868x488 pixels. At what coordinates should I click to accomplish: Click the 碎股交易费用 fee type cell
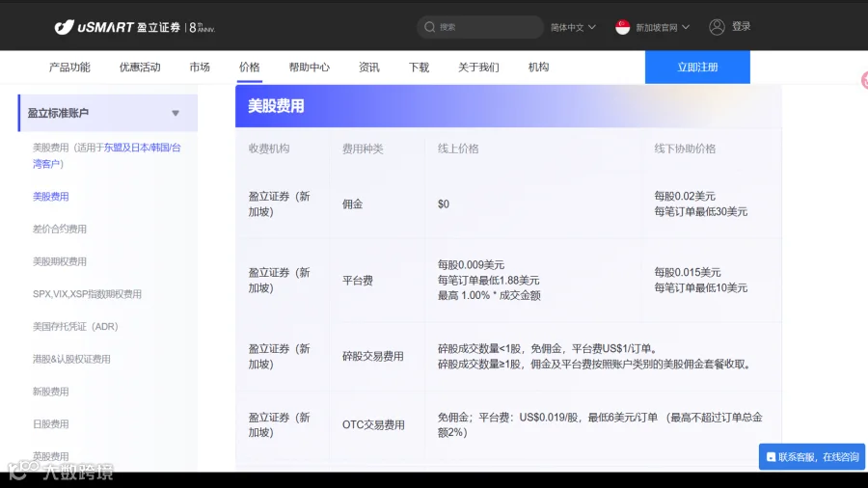tap(372, 356)
